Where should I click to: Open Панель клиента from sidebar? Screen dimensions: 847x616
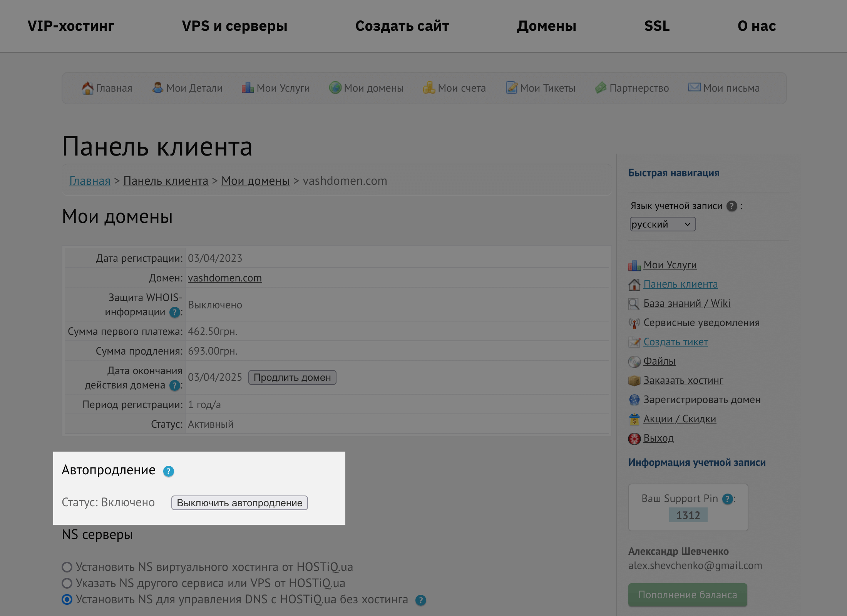tap(681, 283)
